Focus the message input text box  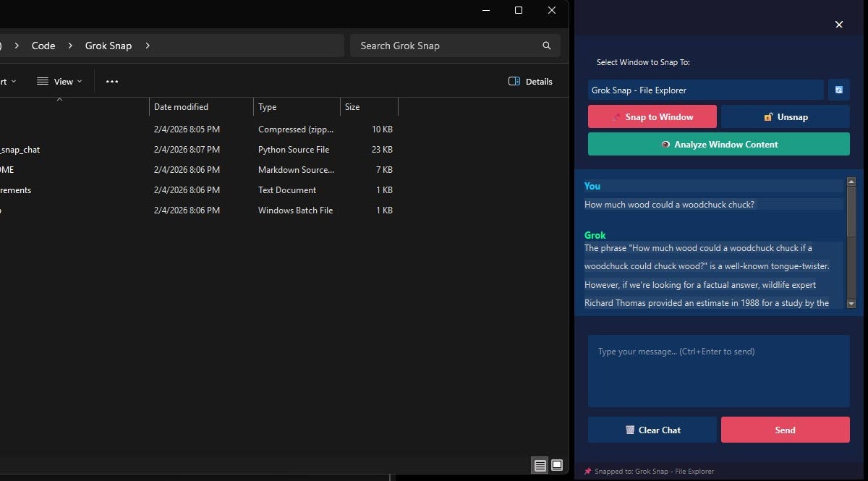tap(719, 371)
